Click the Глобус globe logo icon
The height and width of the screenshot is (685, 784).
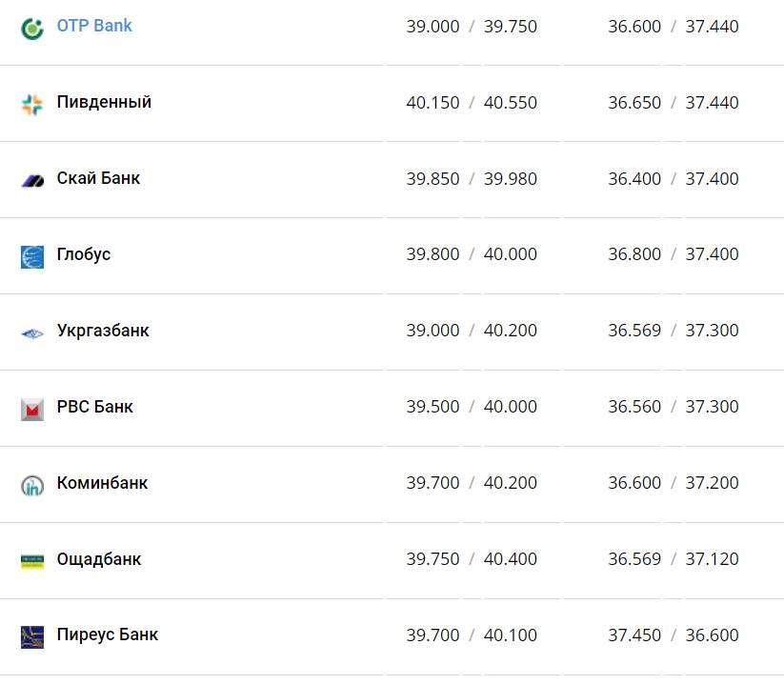(x=32, y=256)
